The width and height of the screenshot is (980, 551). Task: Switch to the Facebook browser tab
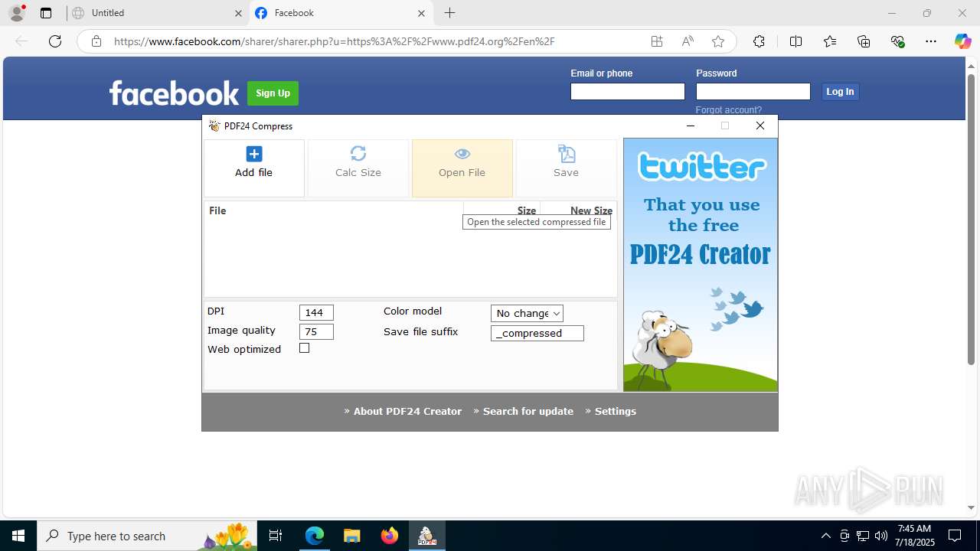click(341, 13)
